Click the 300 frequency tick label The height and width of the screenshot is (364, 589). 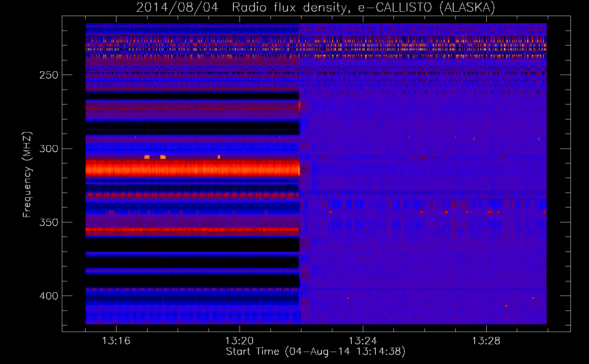[48, 149]
